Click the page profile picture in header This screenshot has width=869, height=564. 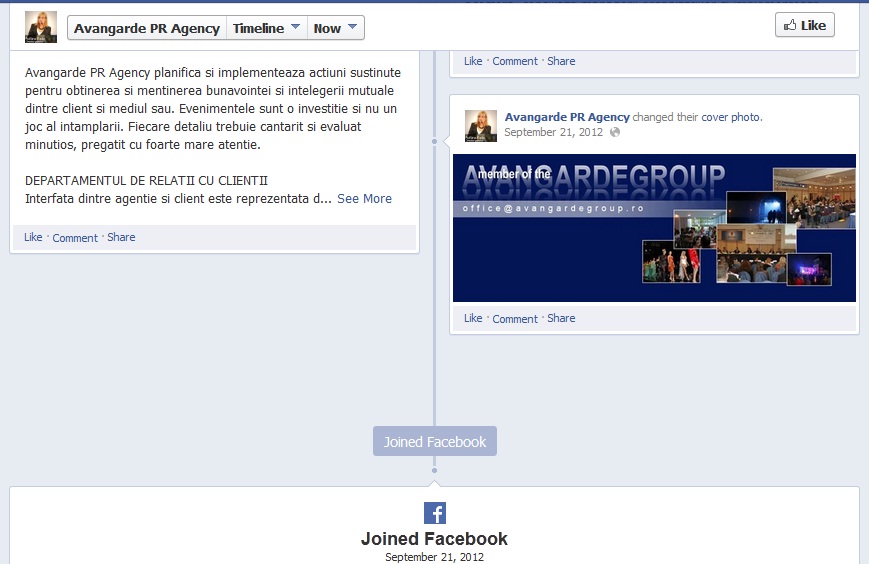[x=40, y=27]
